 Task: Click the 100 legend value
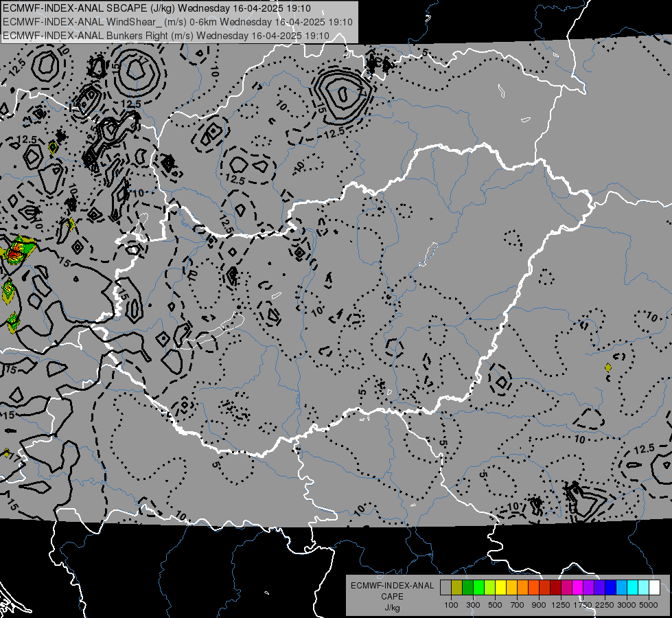coord(451,605)
